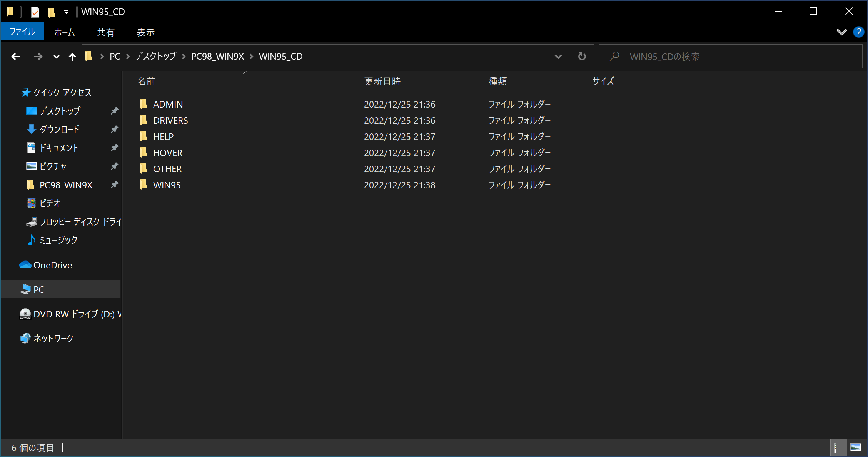Switch to the 表示 ribbon tab
Screen dimensions: 868x457
pos(145,32)
